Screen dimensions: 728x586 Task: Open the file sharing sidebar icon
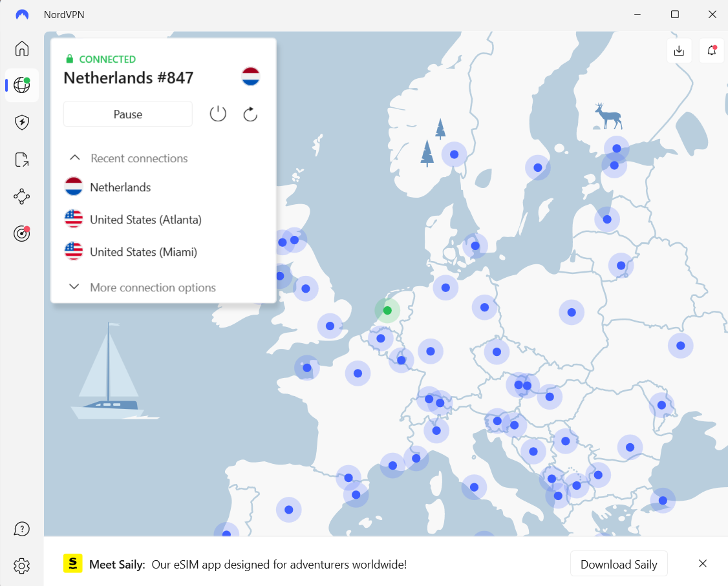pos(22,160)
